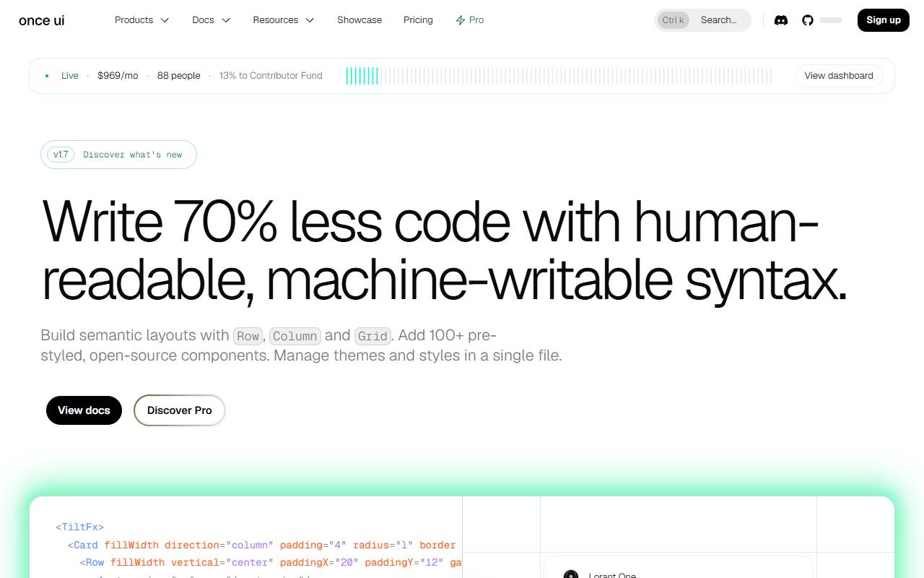Click the funding progress bar
924x578 pixels.
click(559, 76)
